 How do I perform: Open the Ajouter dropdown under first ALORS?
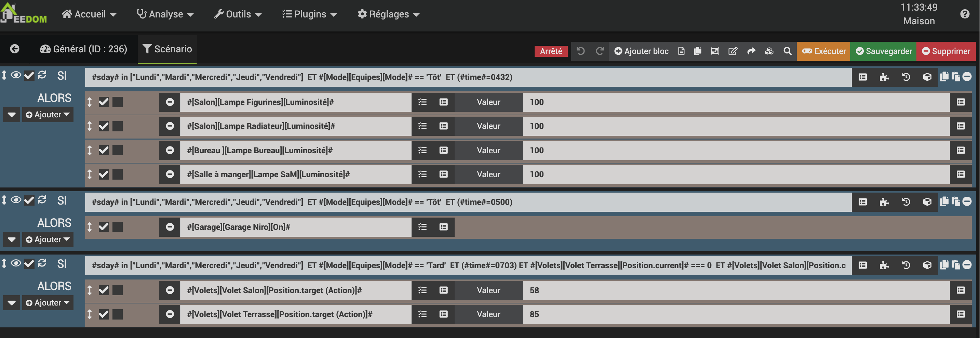[48, 115]
